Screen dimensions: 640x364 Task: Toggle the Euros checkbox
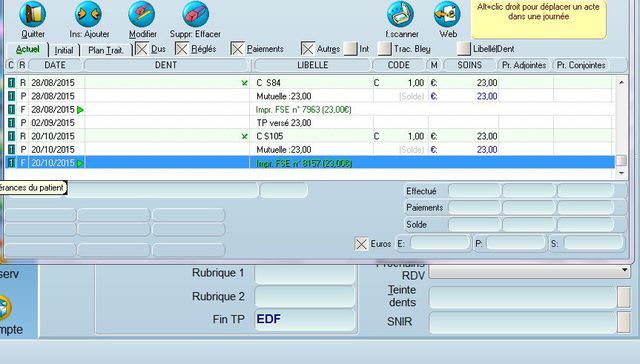pos(361,244)
